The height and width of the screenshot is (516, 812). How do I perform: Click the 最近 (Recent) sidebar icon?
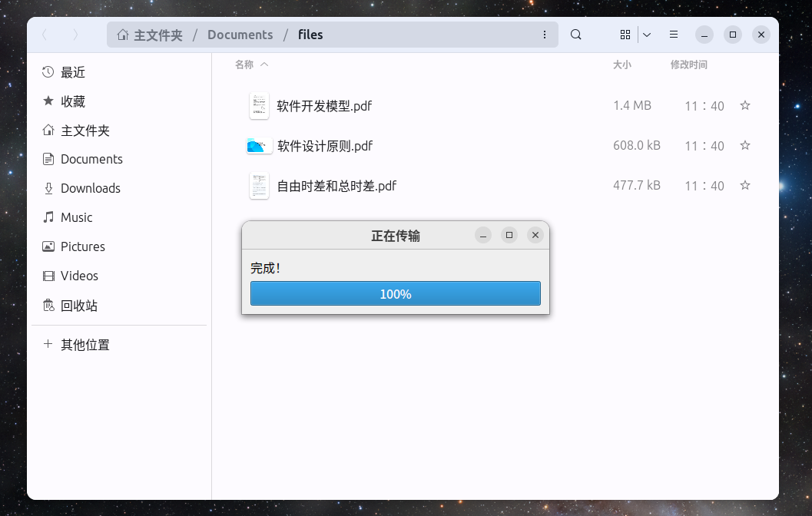point(47,71)
